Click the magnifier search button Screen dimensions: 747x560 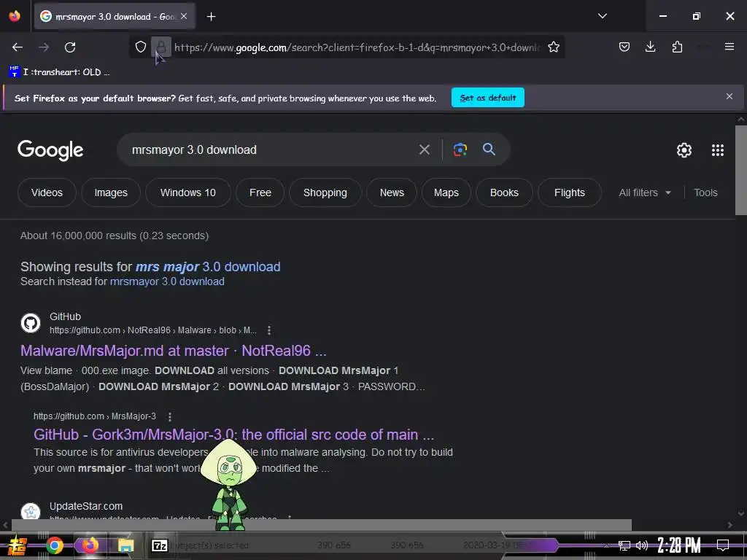[489, 149]
